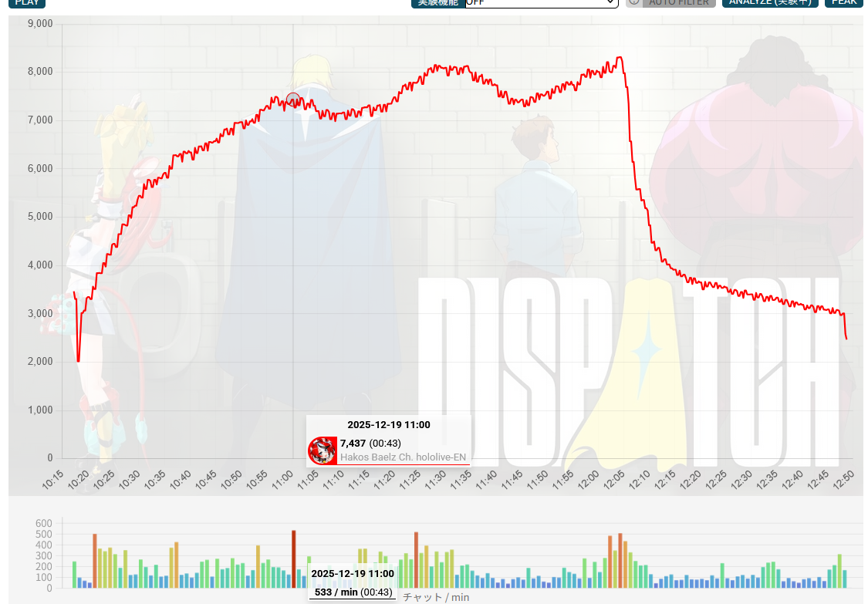Image resolution: width=868 pixels, height=604 pixels.
Task: Click the viewer peak point near 12:05
Action: 620,57
